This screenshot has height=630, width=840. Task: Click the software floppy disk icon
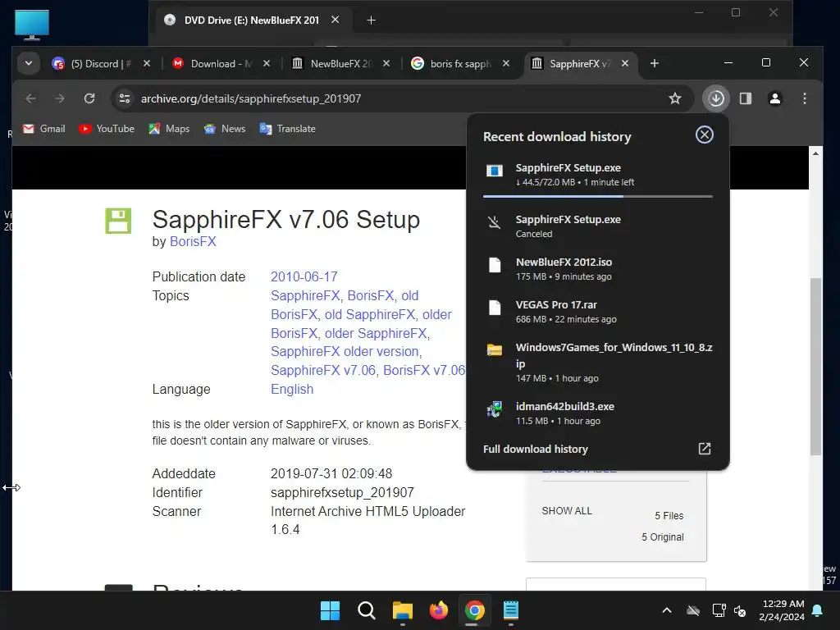point(118,221)
